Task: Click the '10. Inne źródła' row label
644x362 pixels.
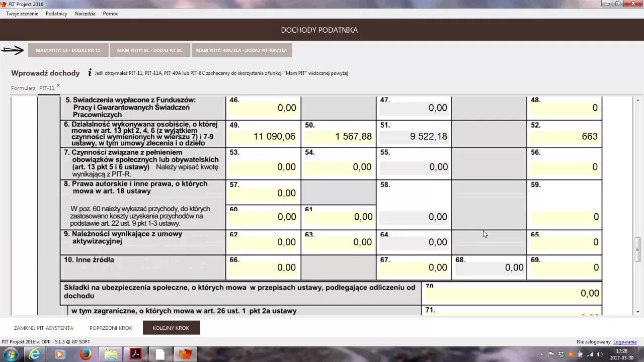Action: tap(89, 260)
